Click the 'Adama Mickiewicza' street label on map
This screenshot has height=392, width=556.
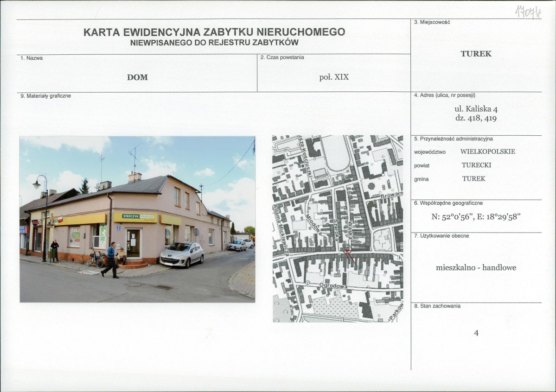281,230
